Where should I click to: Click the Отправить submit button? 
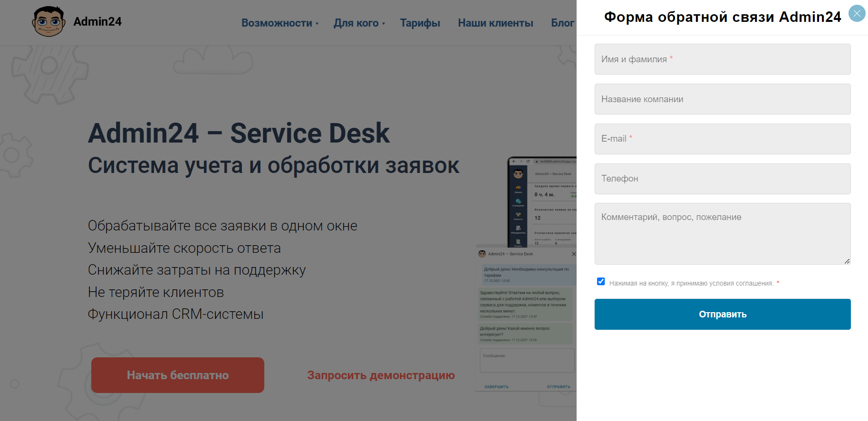point(723,314)
